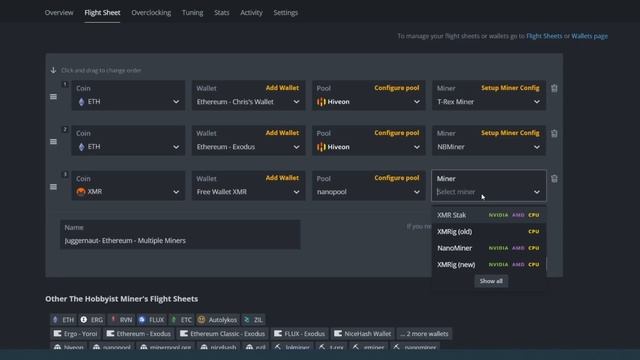
Task: Choose XMRig (new) from the miner list
Action: pos(489,264)
